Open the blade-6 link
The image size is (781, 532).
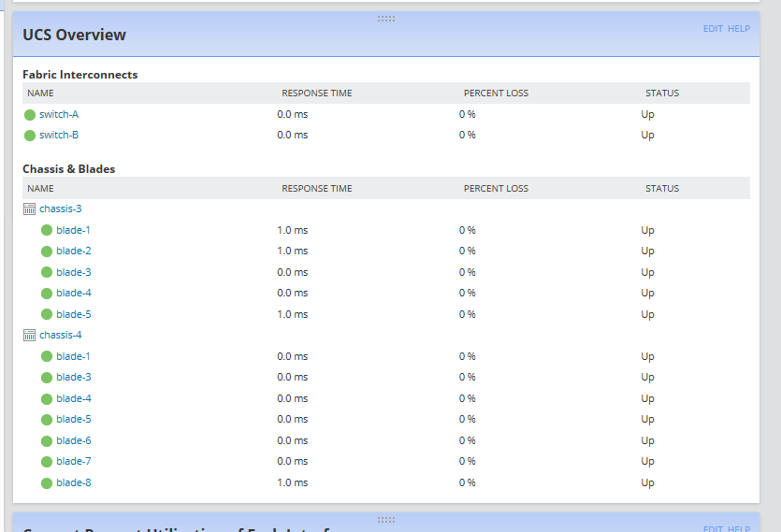click(74, 440)
